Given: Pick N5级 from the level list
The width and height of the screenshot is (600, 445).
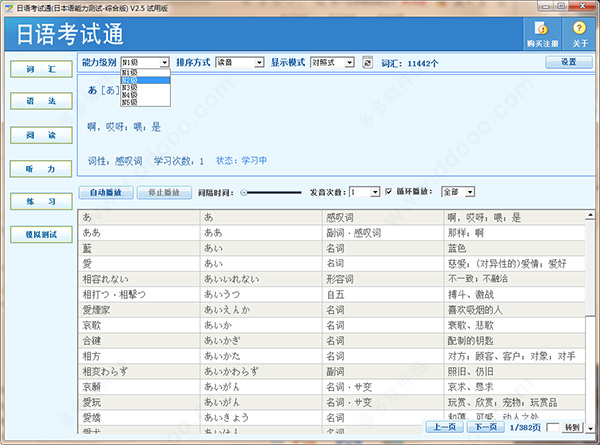Looking at the screenshot, I should coord(145,102).
